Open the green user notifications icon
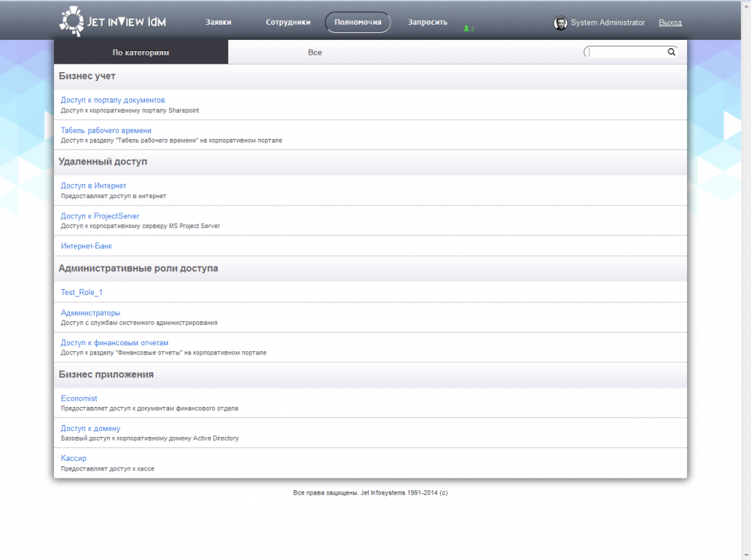751x560 pixels. coord(469,29)
